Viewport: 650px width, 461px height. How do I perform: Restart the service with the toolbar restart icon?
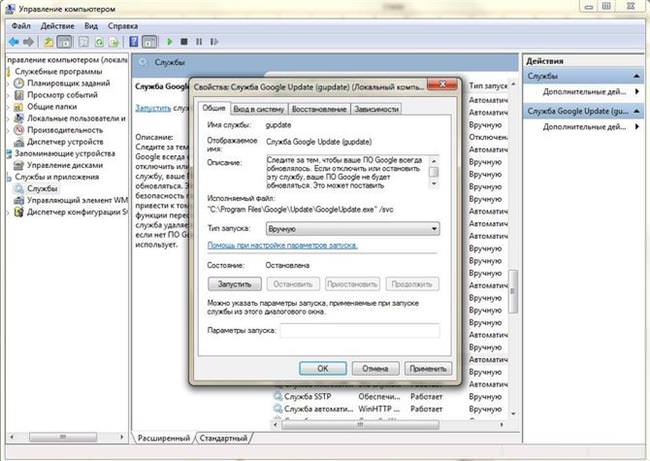[x=214, y=41]
